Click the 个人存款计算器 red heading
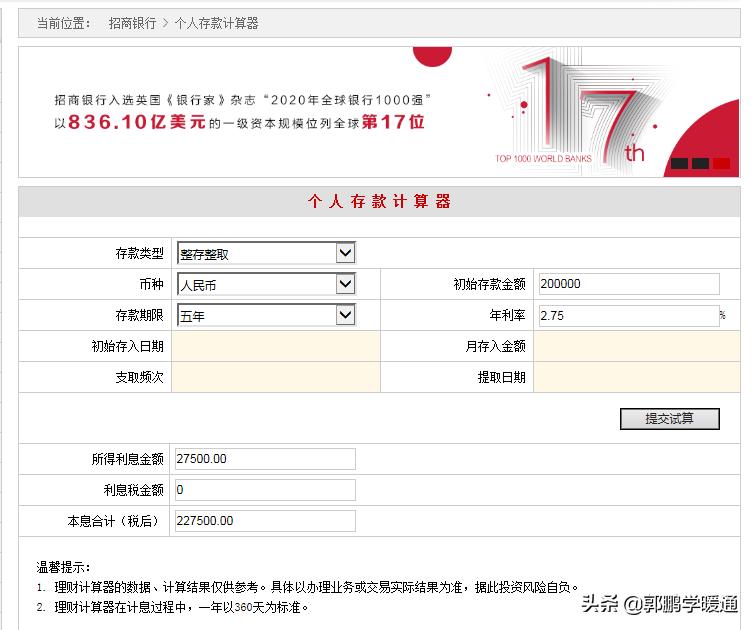The image size is (755, 630). pyautogui.click(x=379, y=201)
